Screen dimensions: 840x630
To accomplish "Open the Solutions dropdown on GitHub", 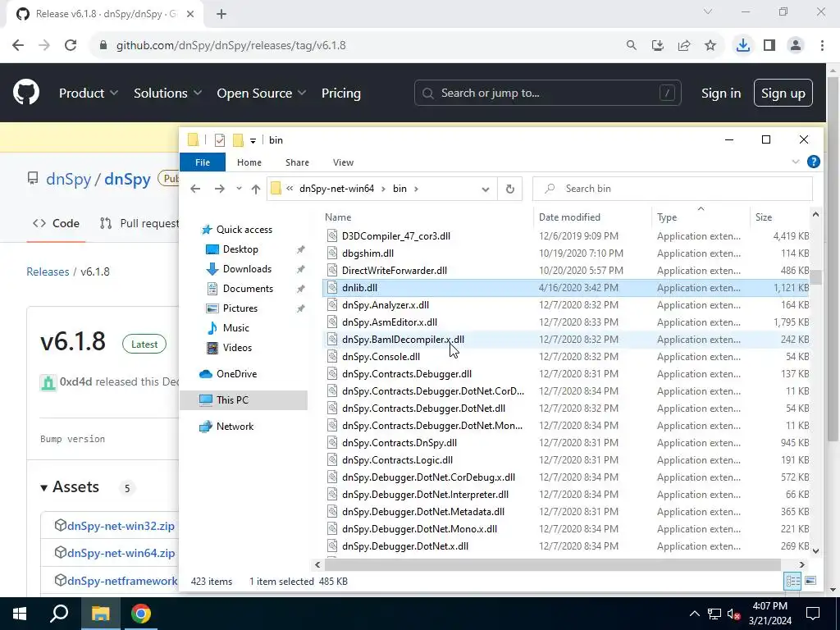I will point(167,93).
